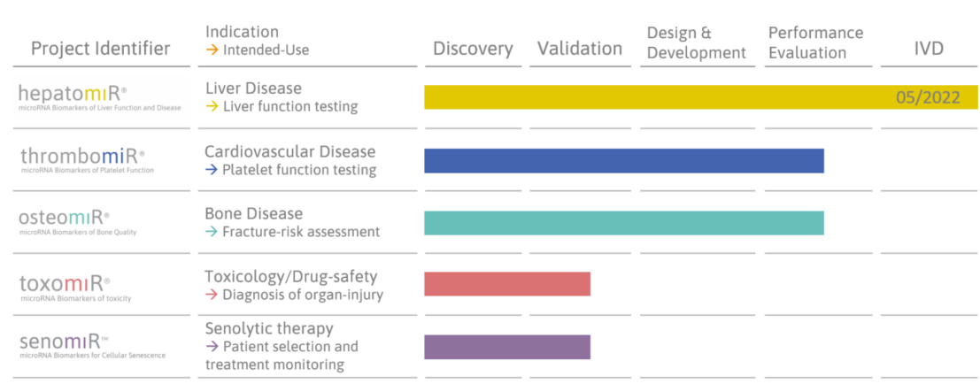Click the red arrow beside Diagnosis of organ-injury

pyautogui.click(x=211, y=296)
